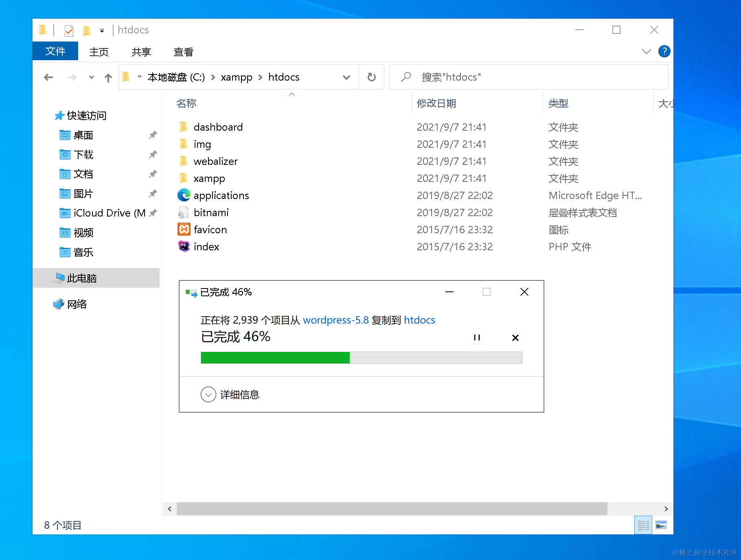Image resolution: width=741 pixels, height=560 pixels.
Task: Click xampp in the address path
Action: pos(237,77)
